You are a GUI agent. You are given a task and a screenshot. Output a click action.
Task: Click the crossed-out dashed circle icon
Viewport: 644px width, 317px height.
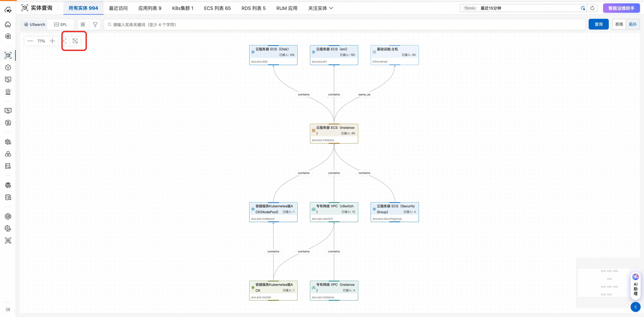tap(75, 41)
